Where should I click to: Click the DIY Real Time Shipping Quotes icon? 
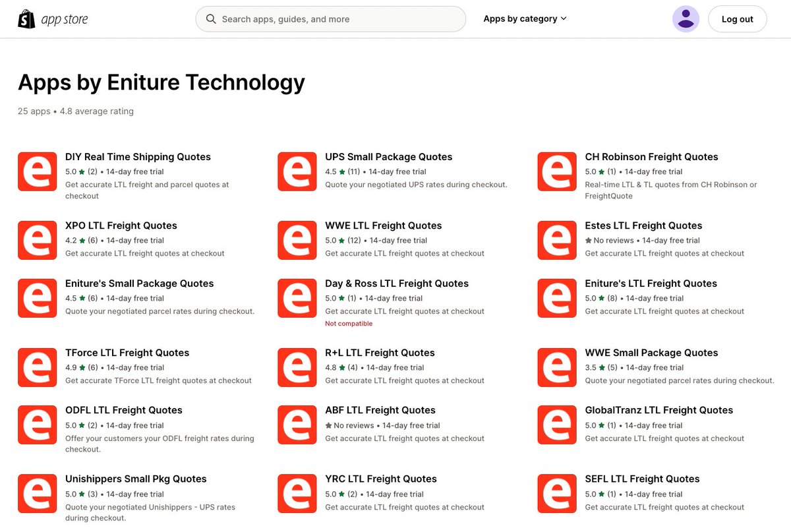(x=38, y=172)
